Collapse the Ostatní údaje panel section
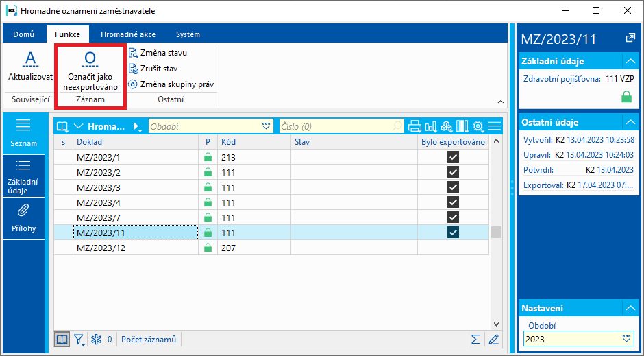This screenshot has height=356, width=644. click(630, 122)
